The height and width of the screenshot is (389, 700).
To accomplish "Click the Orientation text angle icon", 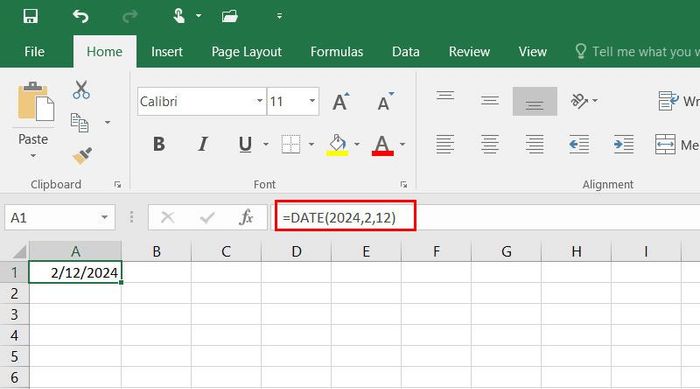I will pyautogui.click(x=579, y=101).
